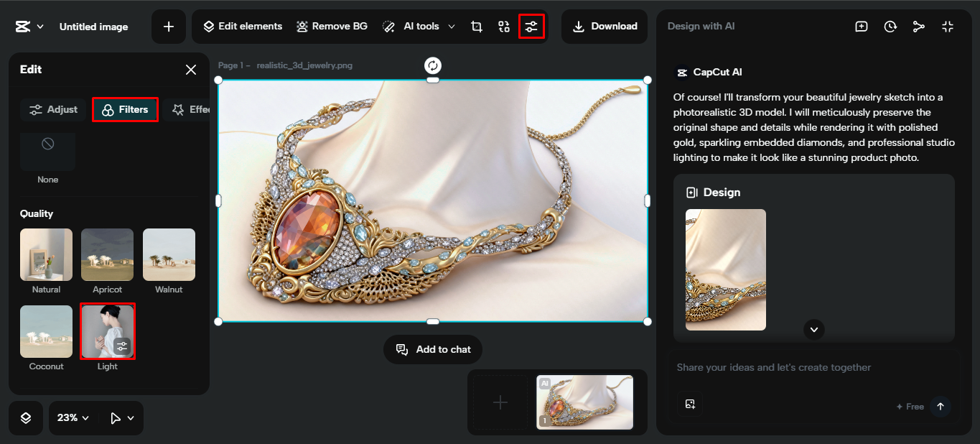Open the CapCut logo menu

pos(29,27)
